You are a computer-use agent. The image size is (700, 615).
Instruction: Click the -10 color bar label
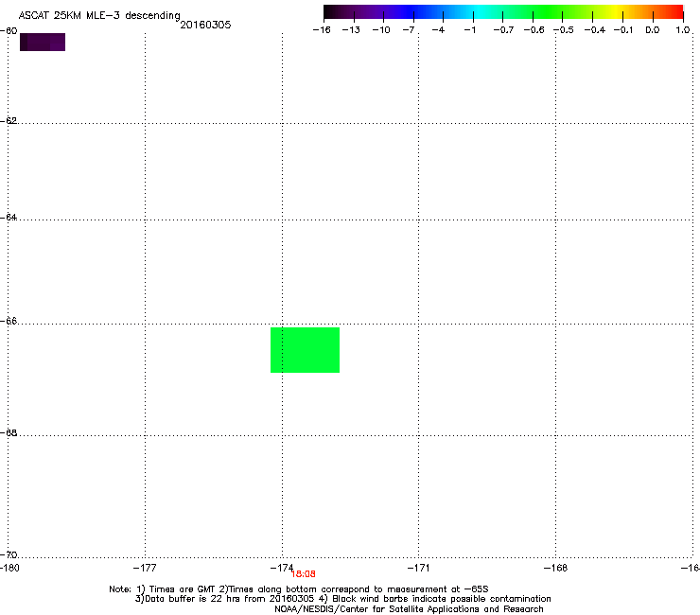click(381, 30)
